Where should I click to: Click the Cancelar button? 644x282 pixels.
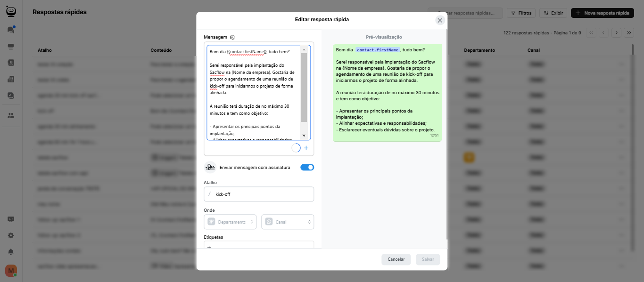(396, 259)
